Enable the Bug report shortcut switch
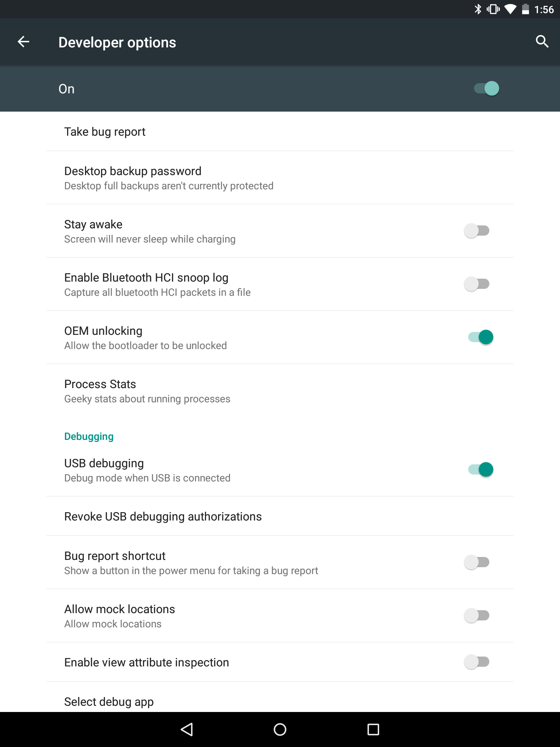 (x=477, y=562)
